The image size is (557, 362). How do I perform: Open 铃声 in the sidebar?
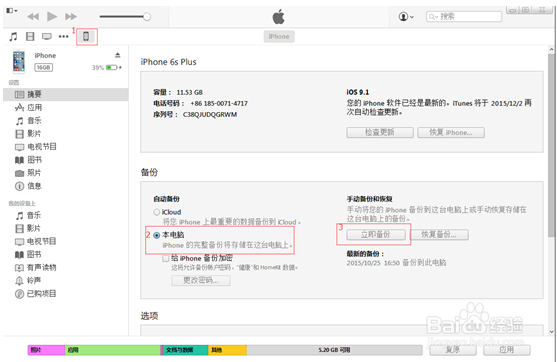coord(65,280)
